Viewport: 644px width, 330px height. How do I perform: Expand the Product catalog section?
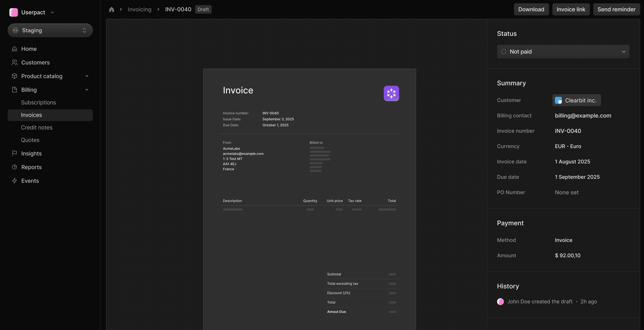point(87,76)
